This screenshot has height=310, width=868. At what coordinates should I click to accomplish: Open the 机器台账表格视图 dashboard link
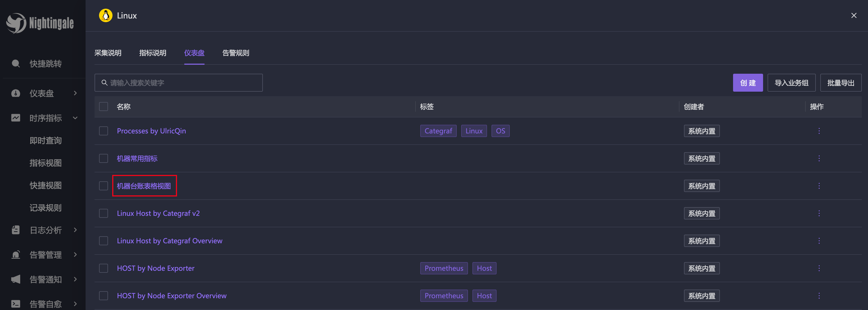(x=144, y=186)
